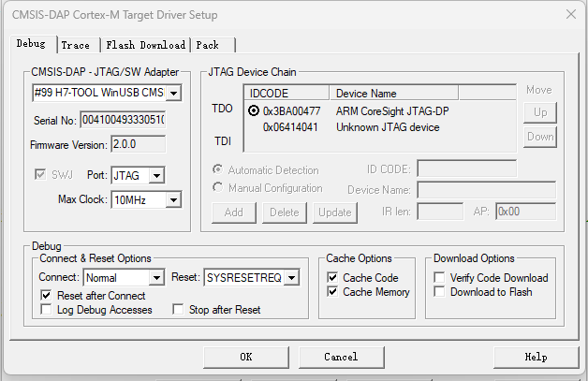Click the ID CODE input field
This screenshot has height=381, width=588.
[467, 169]
